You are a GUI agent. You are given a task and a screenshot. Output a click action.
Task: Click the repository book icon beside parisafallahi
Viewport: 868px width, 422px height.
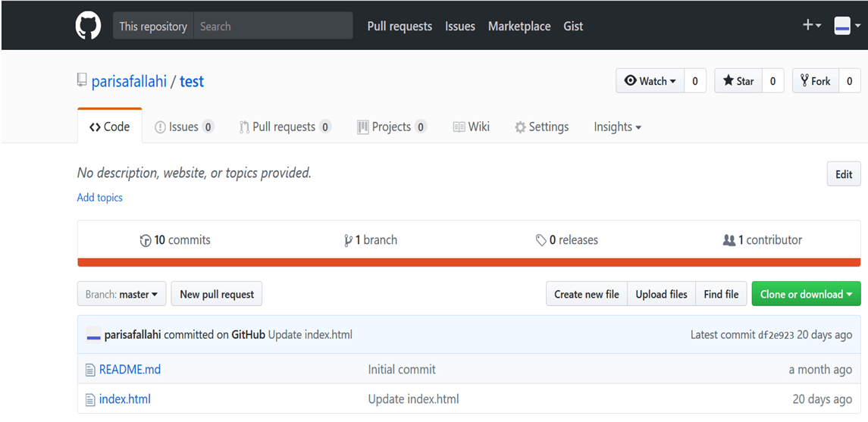point(82,80)
